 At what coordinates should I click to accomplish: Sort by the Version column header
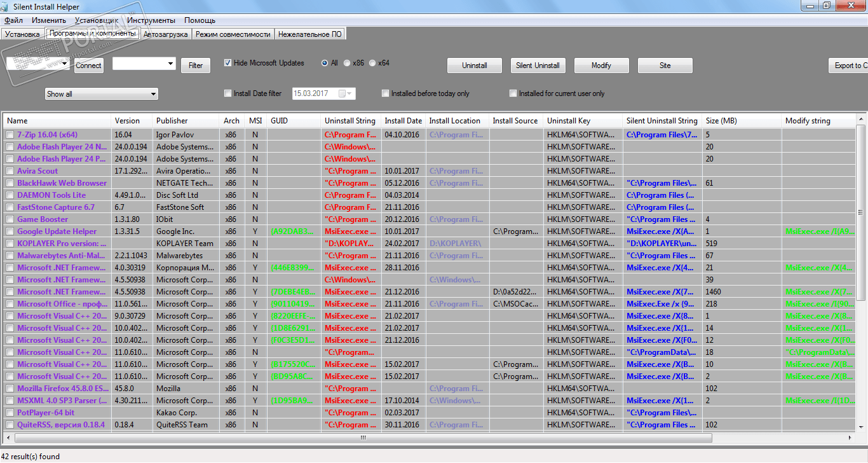coord(132,121)
